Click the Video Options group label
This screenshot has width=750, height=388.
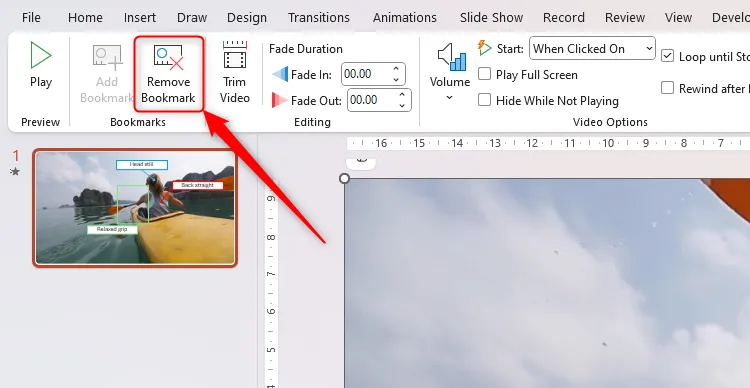[610, 122]
